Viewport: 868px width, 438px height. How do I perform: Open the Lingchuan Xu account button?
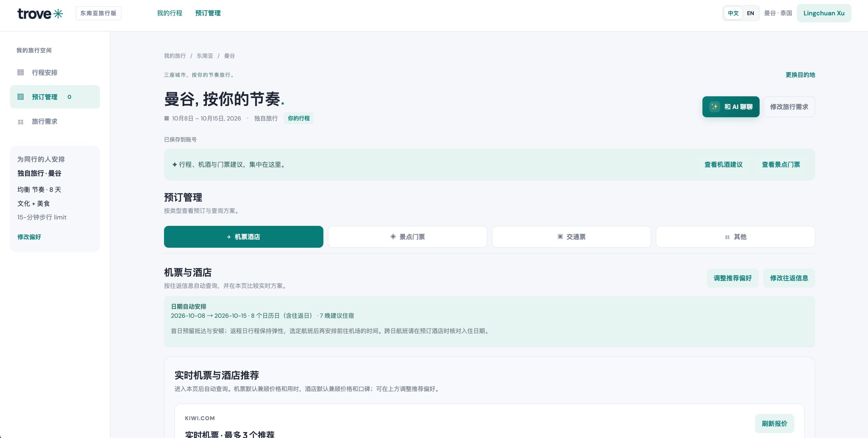[x=824, y=13]
